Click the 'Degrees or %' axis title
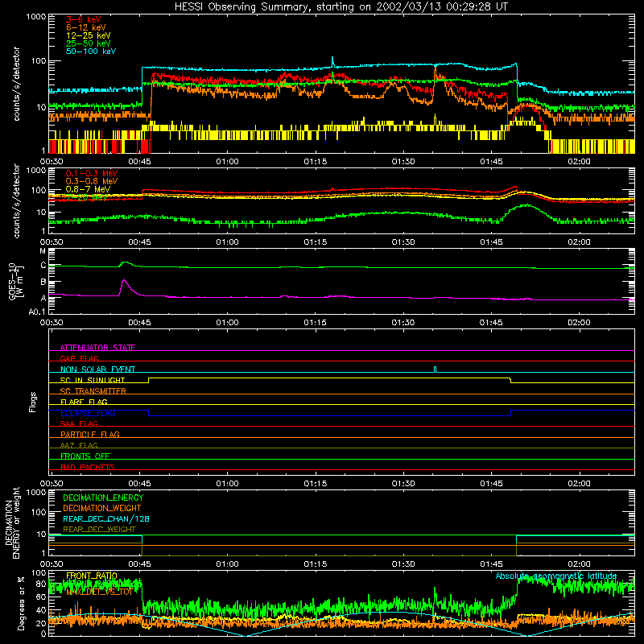Screen dimensions: 644x644 click(21, 603)
